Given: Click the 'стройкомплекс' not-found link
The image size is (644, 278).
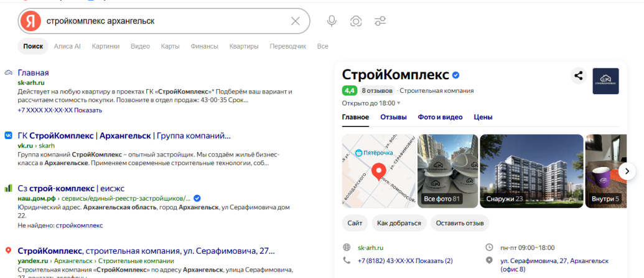Looking at the screenshot, I should (79, 226).
